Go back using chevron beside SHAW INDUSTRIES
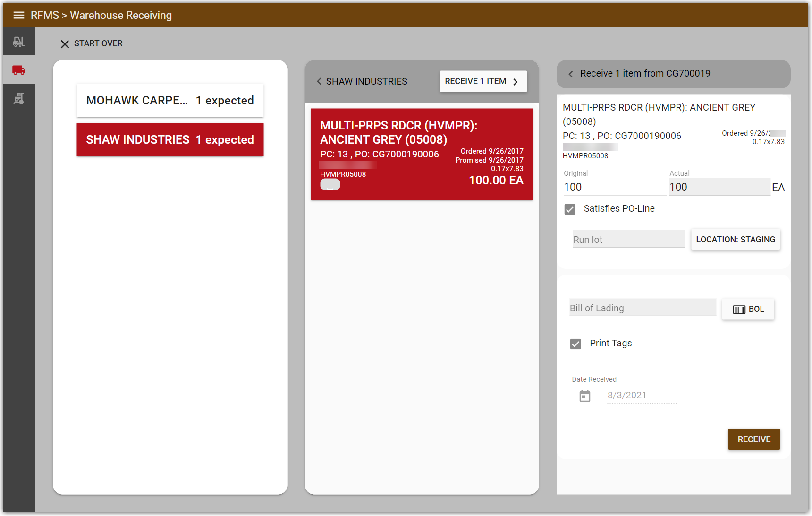 [x=319, y=81]
